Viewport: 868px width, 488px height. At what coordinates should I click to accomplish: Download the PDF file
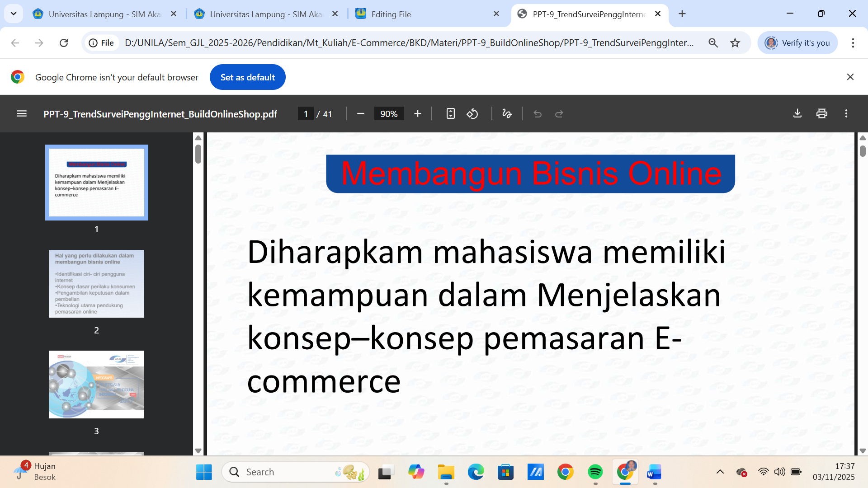click(x=797, y=114)
